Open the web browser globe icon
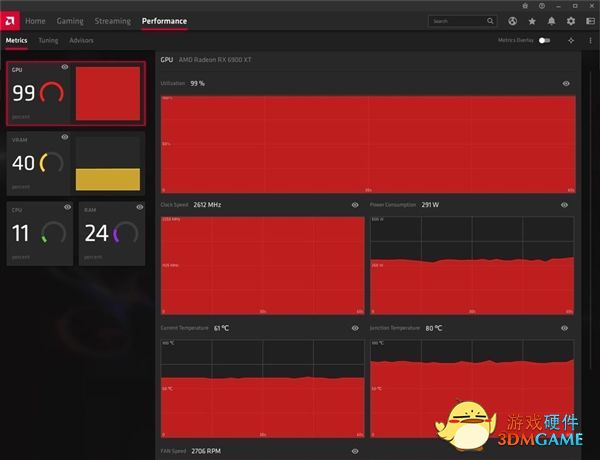This screenshot has width=600, height=460. pos(513,21)
